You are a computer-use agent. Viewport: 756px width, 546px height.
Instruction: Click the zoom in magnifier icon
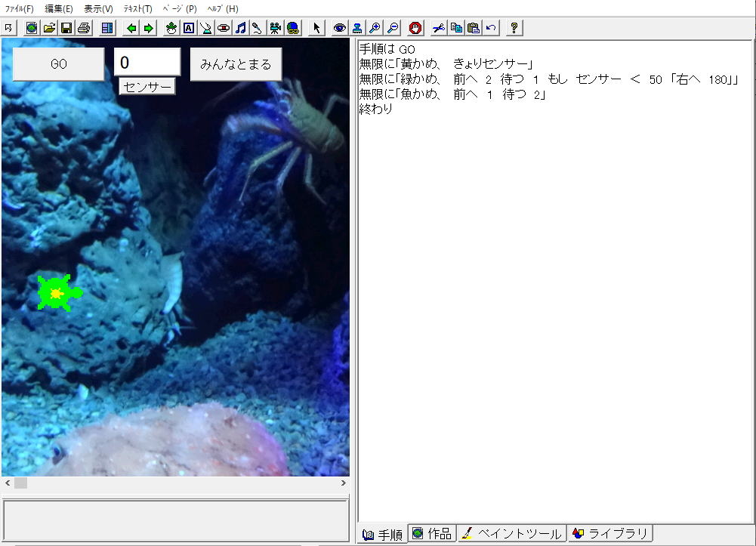coord(375,28)
